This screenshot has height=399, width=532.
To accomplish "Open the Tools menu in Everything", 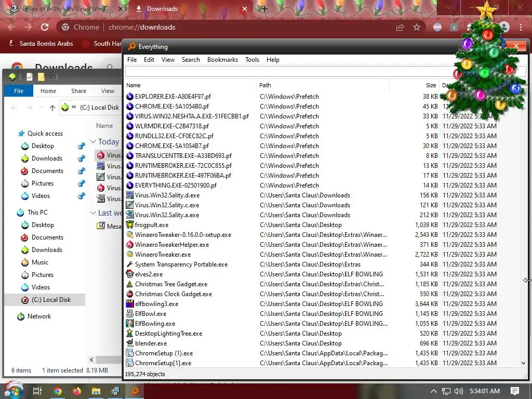I will (252, 60).
